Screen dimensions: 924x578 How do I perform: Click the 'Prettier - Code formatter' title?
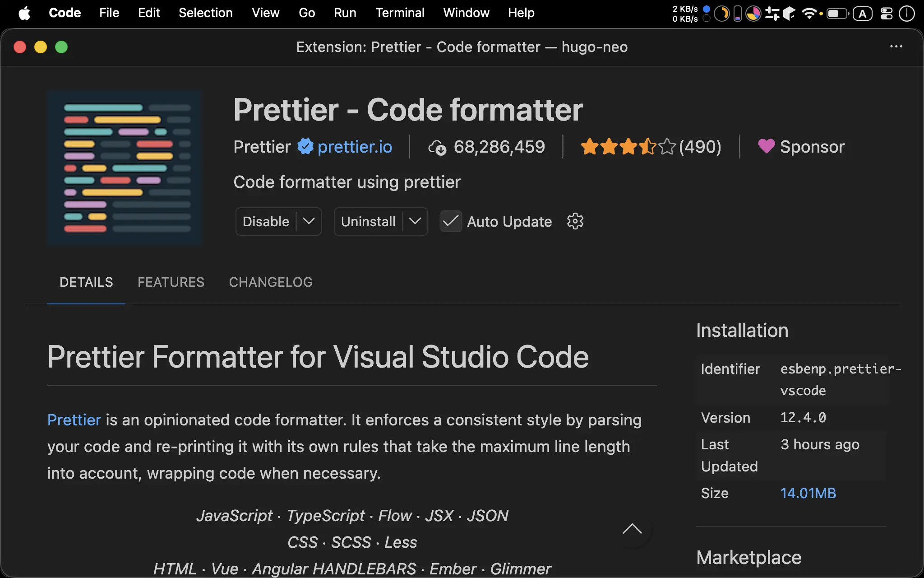pyautogui.click(x=408, y=110)
